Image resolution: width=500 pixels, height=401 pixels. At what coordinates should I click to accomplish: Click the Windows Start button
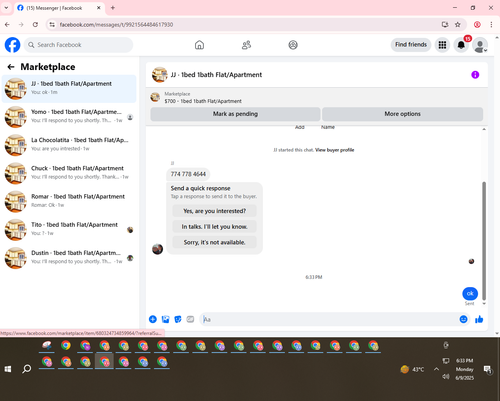pos(8,369)
